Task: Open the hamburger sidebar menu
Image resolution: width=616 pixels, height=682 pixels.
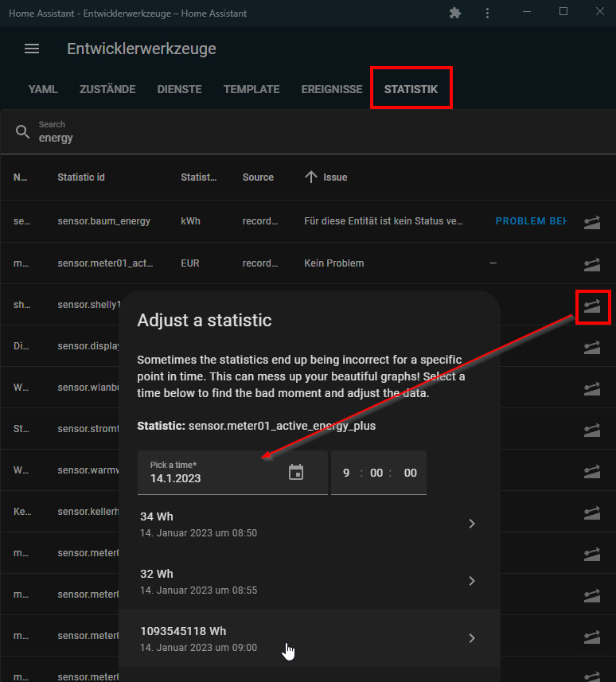Action: coord(32,49)
